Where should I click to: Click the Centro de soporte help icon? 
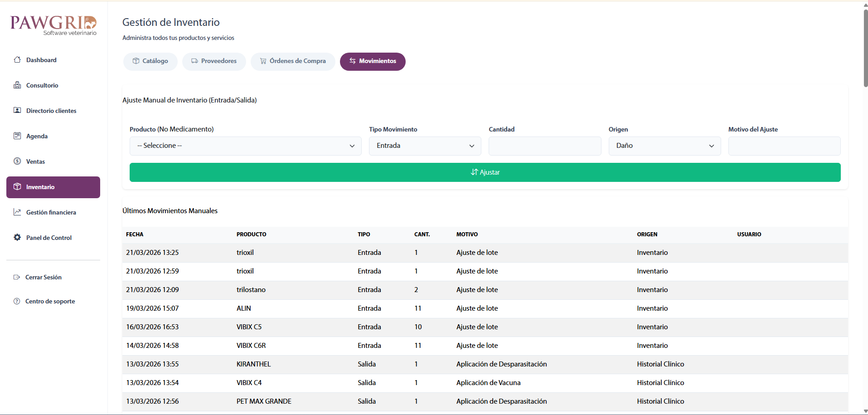[x=17, y=301]
